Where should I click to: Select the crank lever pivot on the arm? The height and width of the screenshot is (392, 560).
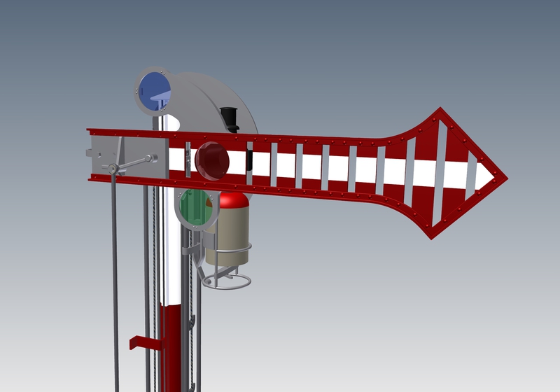click(112, 168)
